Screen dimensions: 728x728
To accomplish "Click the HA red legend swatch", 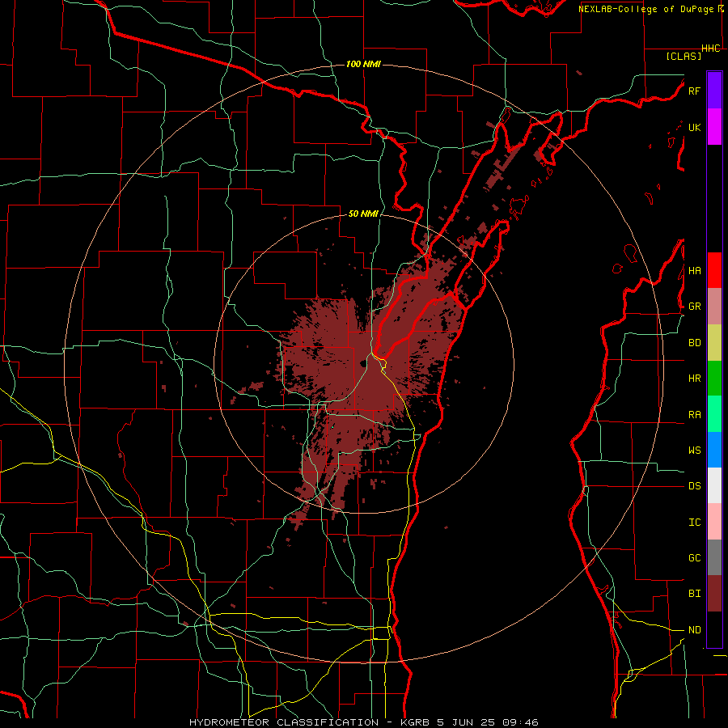I will pyautogui.click(x=714, y=270).
